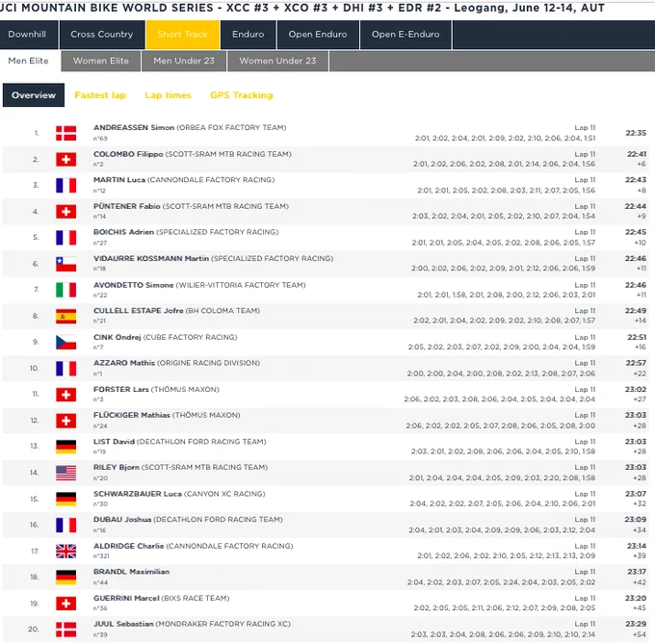Select rider name GUERRINI Marcel
This screenshot has height=644, width=655.
(126, 598)
